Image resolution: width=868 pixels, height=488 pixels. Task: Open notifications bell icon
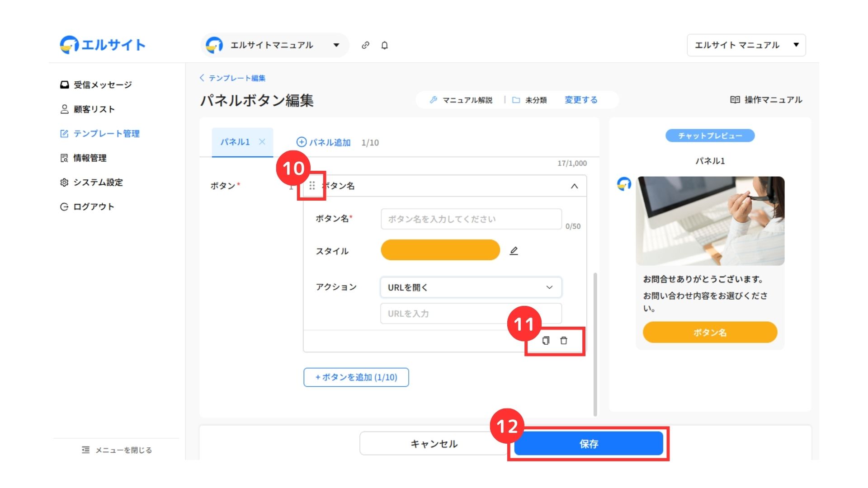click(x=384, y=45)
